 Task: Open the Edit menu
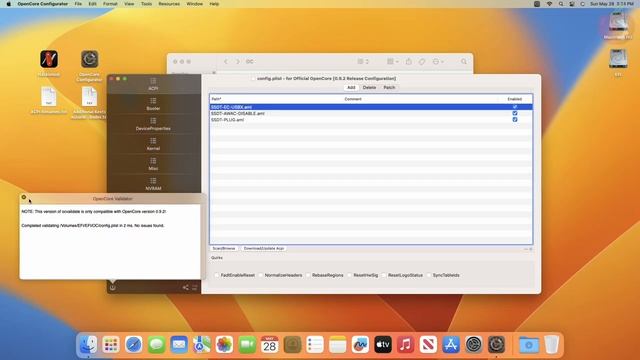pos(93,4)
